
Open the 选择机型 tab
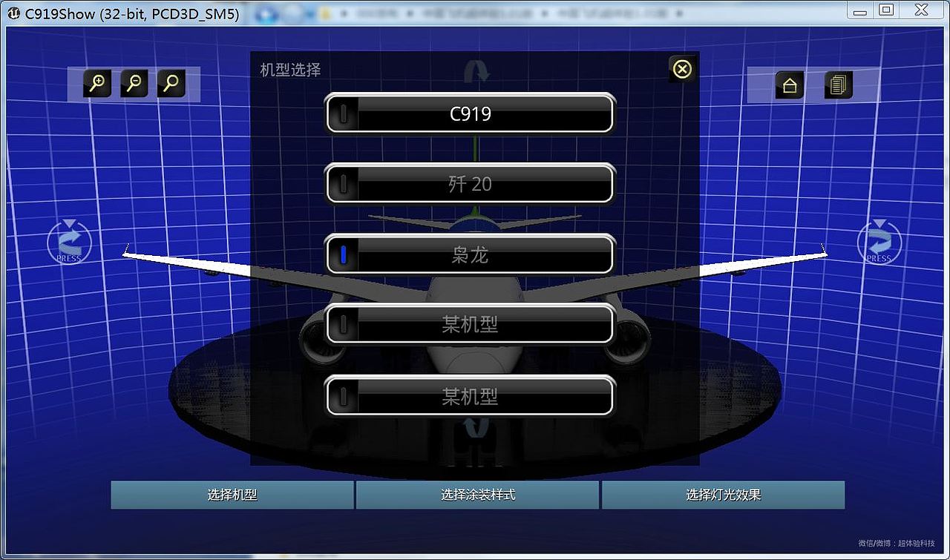232,495
